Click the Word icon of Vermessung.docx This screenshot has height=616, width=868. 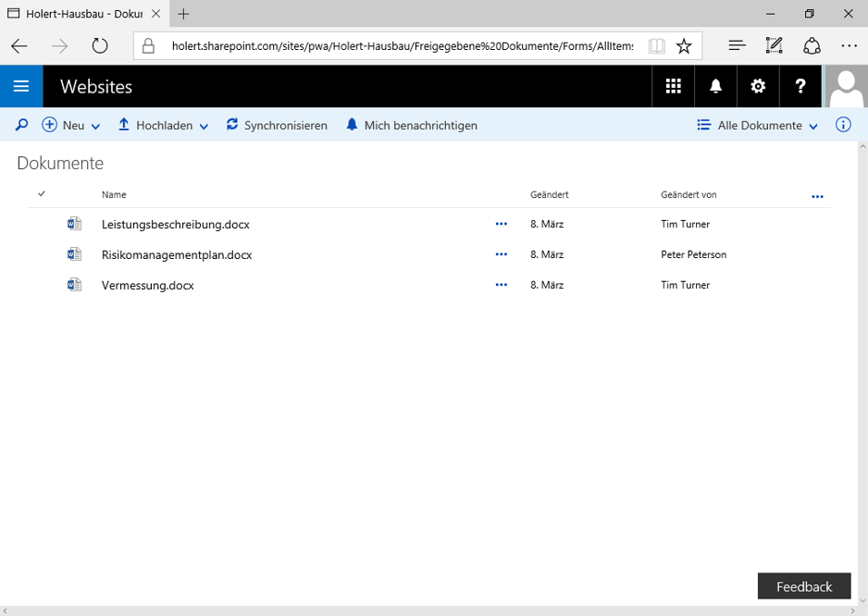point(74,285)
